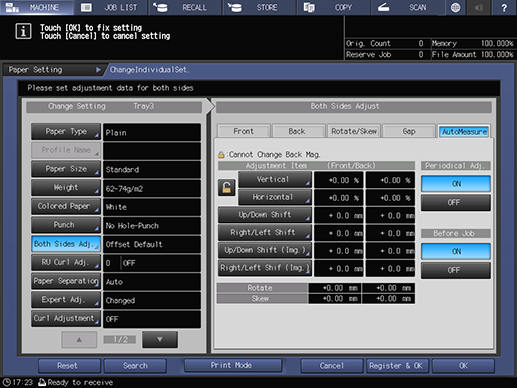Click the Right/Left Shift back value field
517x388 pixels.
pyautogui.click(x=390, y=233)
